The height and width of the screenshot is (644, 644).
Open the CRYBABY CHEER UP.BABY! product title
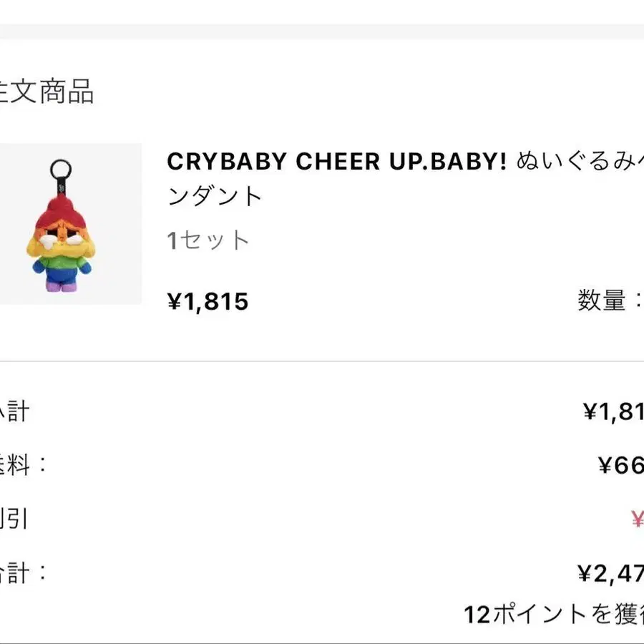(x=406, y=178)
